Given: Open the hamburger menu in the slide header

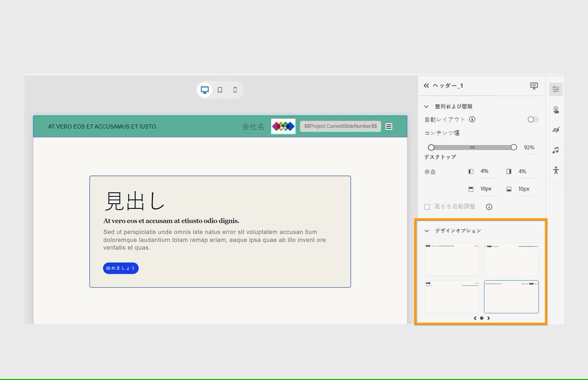Looking at the screenshot, I should tap(389, 127).
